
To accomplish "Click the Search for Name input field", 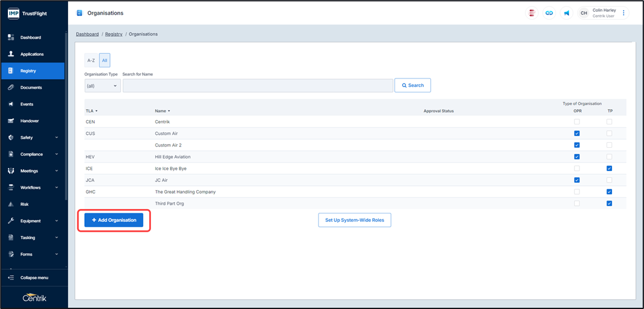I will (x=258, y=86).
